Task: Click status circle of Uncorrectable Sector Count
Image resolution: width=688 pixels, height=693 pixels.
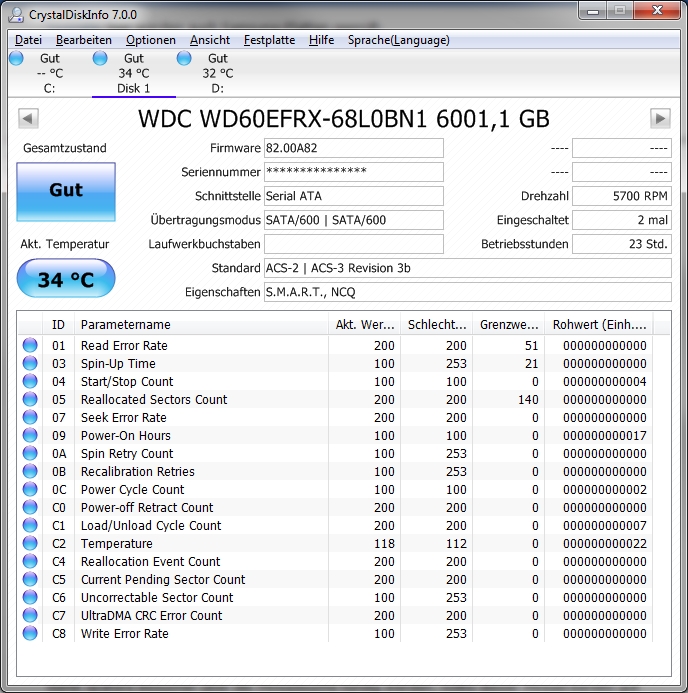Action: (30, 598)
